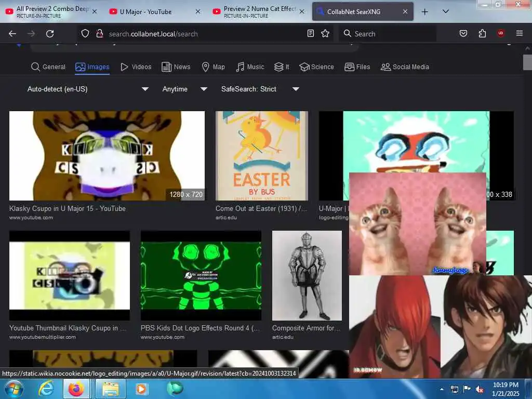List all tabs with the chevron icon
The width and height of the screenshot is (532, 399).
tap(446, 11)
